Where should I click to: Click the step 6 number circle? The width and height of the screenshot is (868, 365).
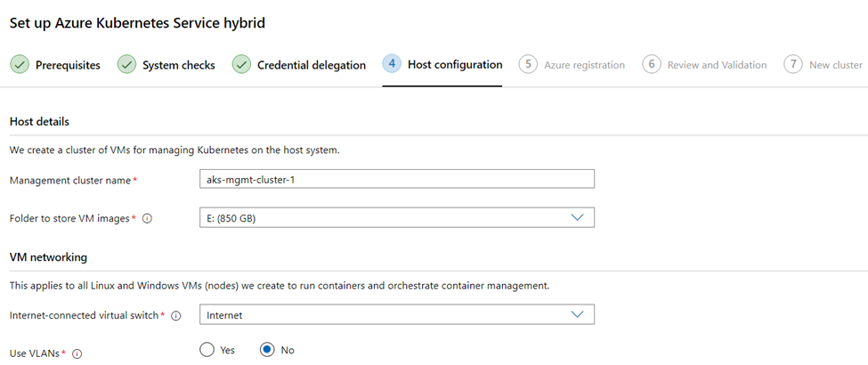click(652, 64)
